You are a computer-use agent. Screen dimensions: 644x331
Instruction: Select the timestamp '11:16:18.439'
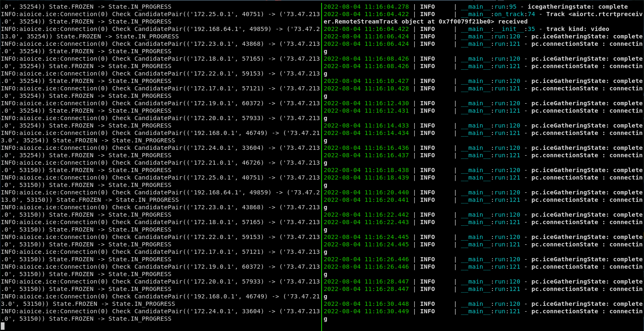387,177
